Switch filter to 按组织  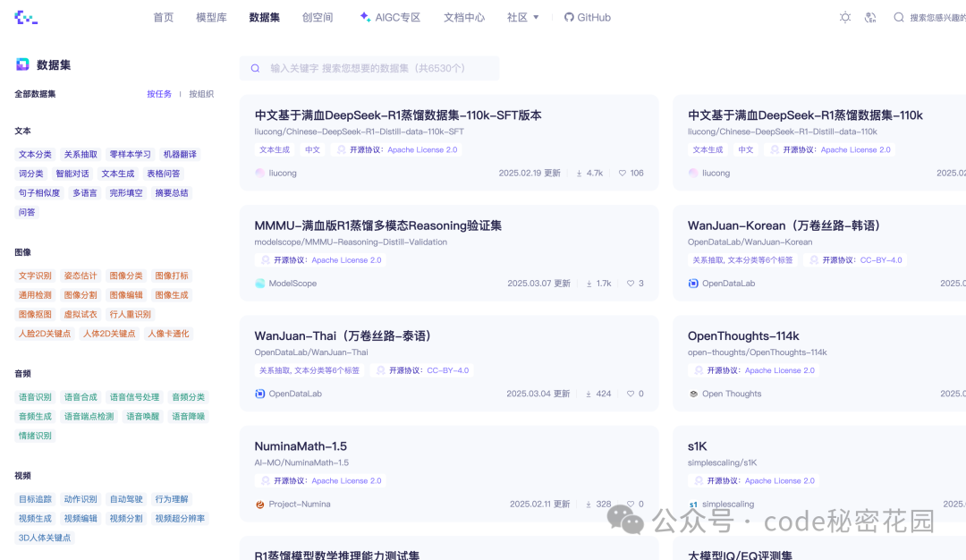click(x=201, y=94)
